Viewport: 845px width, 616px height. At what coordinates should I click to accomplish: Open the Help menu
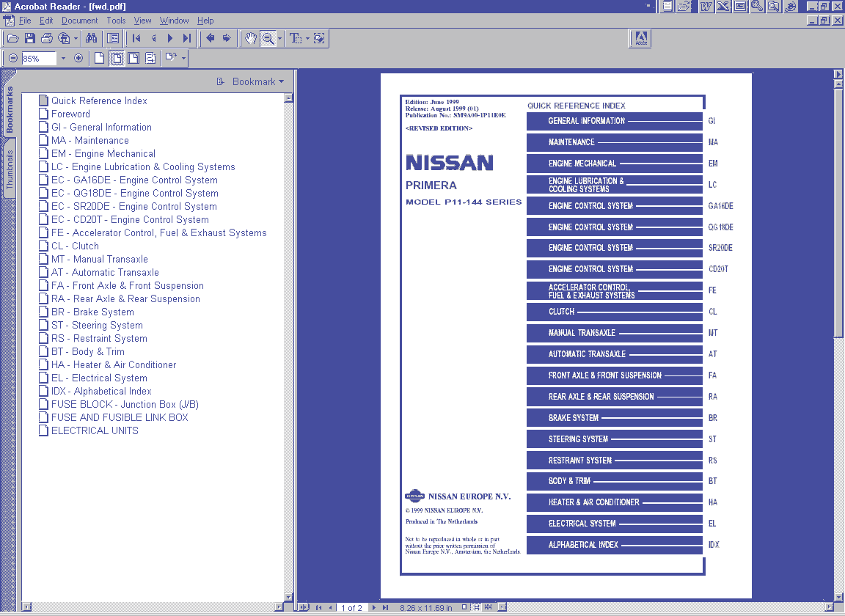(x=205, y=21)
